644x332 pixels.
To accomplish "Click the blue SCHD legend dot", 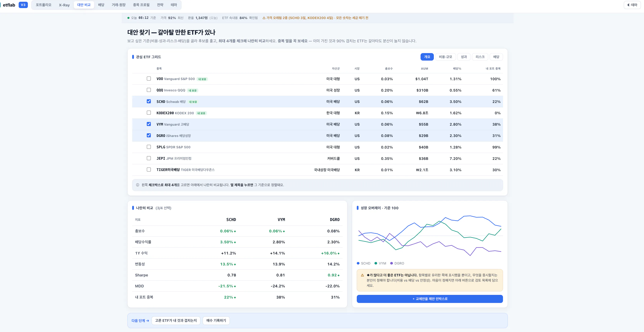I will tap(358, 263).
